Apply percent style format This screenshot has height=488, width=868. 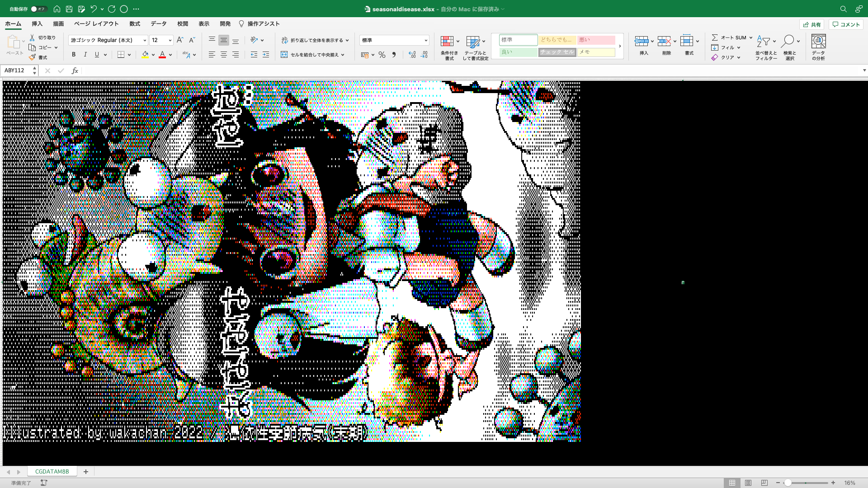pyautogui.click(x=382, y=55)
